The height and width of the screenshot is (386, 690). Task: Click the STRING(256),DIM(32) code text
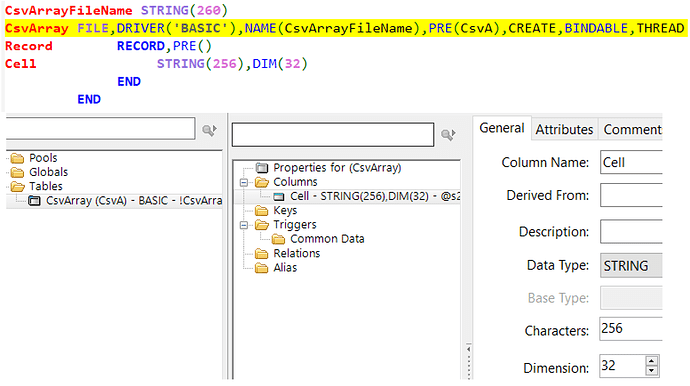point(232,64)
